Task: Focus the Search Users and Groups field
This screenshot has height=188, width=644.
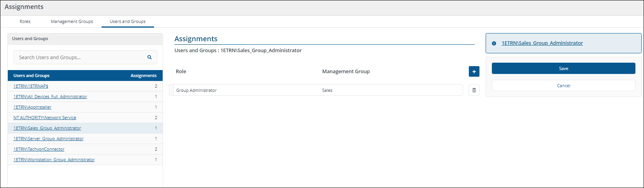Action: [80, 57]
